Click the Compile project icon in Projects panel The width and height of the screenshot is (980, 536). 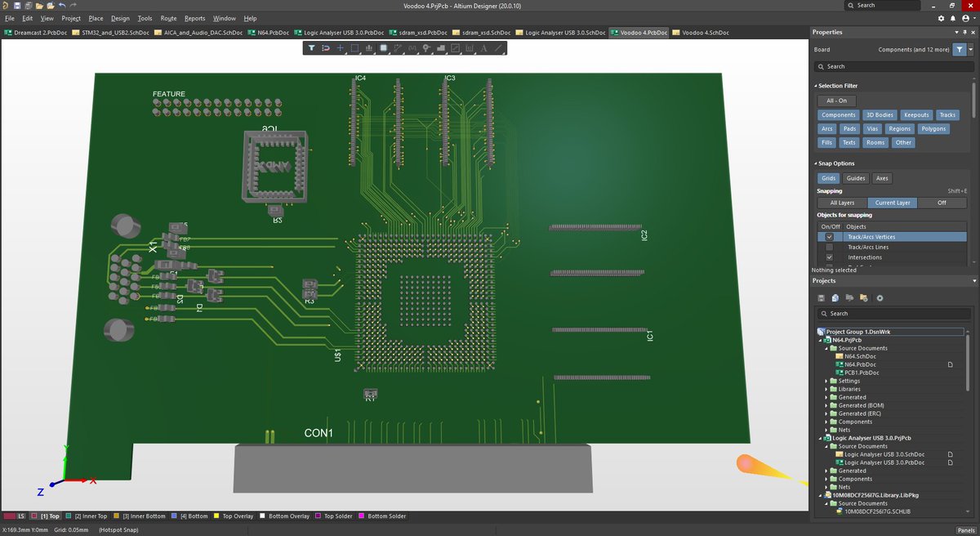point(835,297)
